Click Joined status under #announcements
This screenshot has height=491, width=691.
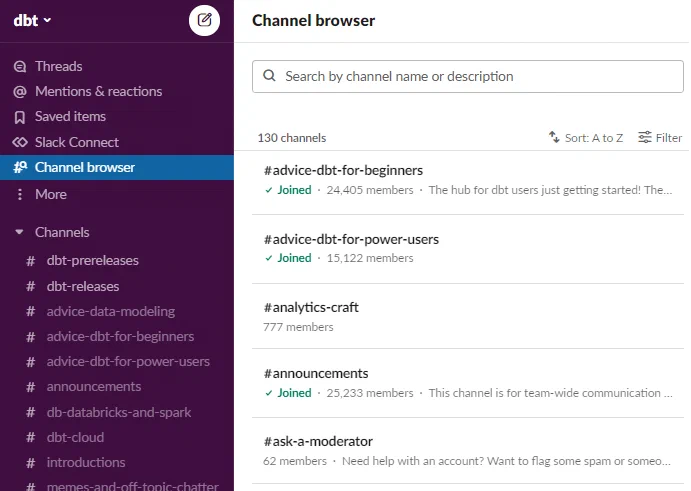(x=288, y=393)
